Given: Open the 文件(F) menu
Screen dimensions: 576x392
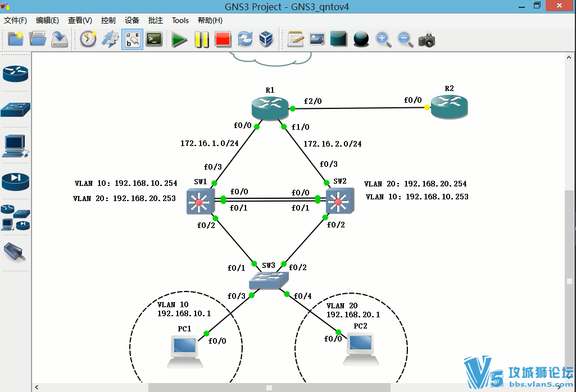Looking at the screenshot, I should pos(15,21).
